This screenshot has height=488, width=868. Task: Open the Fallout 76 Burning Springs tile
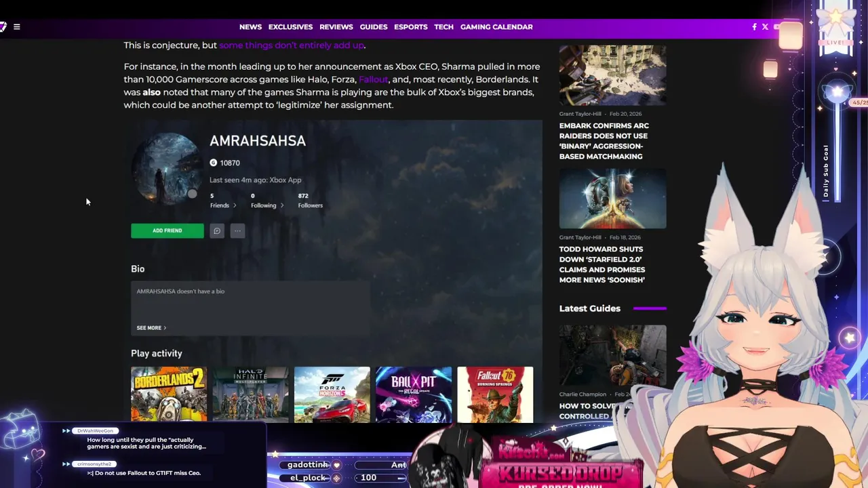coord(495,394)
